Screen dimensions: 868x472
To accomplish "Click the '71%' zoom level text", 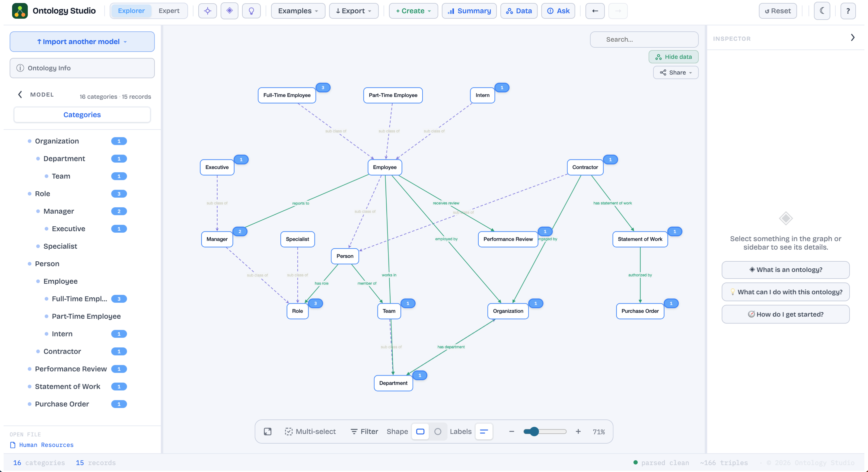I will tap(599, 432).
